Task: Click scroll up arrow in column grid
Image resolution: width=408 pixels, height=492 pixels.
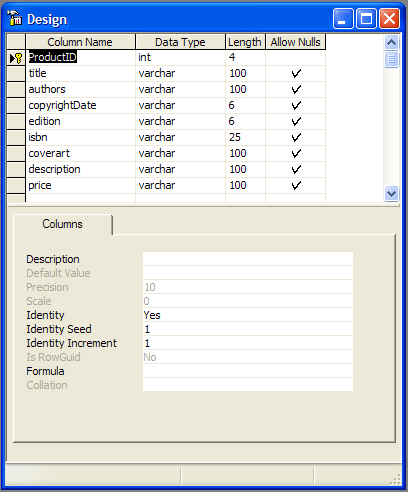Action: click(x=391, y=42)
